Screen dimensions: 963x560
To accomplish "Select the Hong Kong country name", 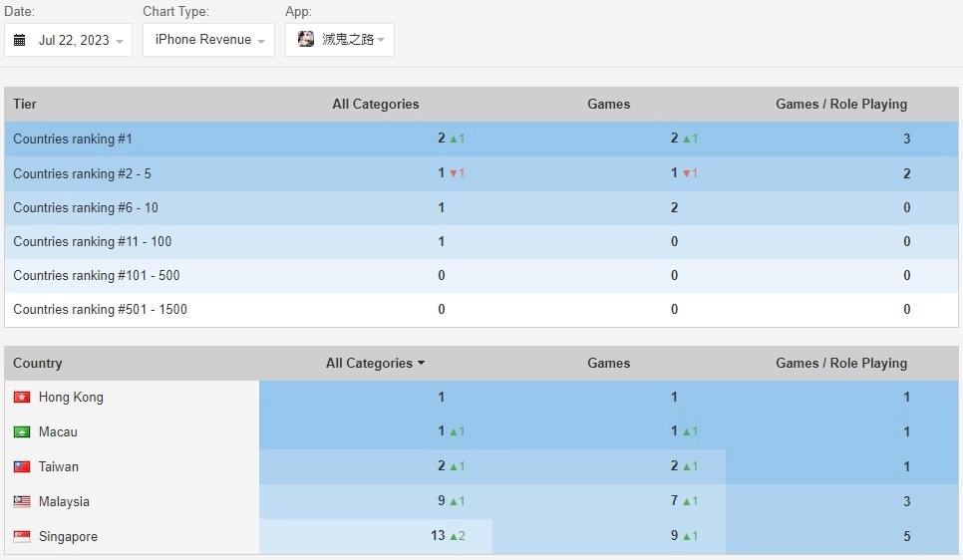I will [x=71, y=398].
